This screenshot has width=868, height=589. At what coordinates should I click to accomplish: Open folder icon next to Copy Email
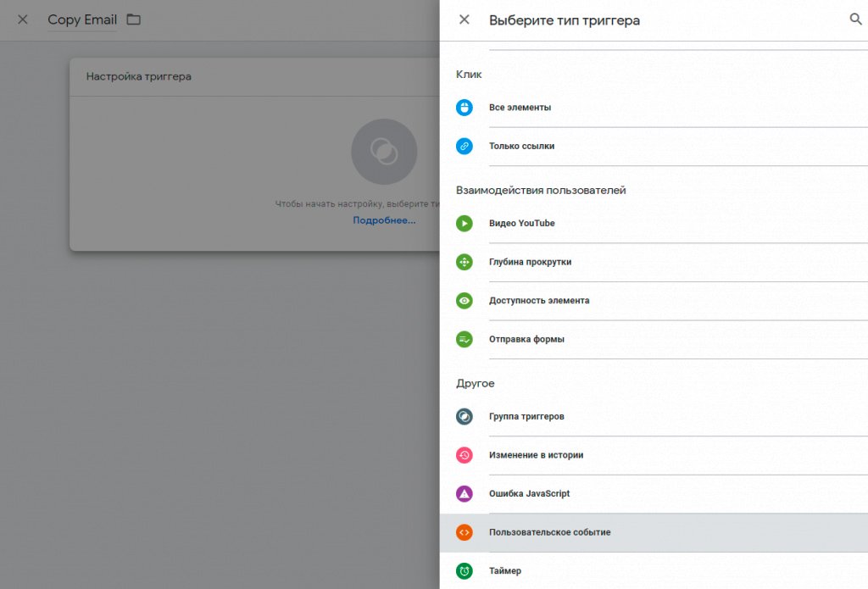133,20
